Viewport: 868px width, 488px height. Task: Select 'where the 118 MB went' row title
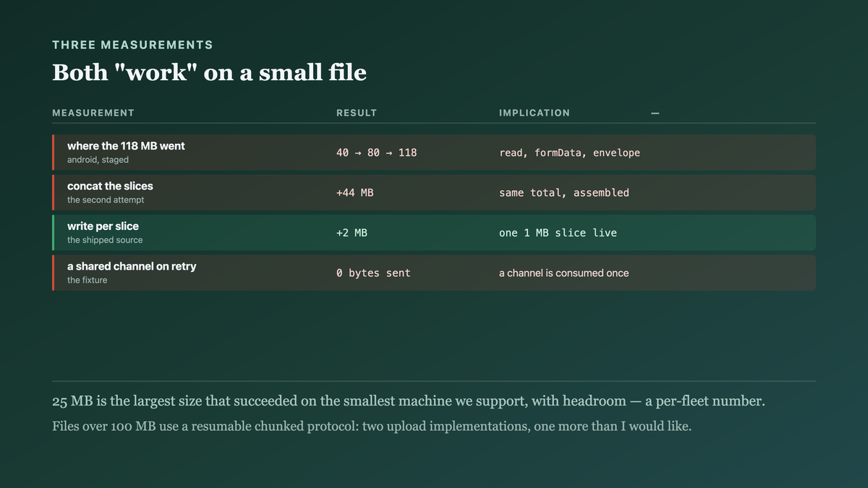(126, 146)
